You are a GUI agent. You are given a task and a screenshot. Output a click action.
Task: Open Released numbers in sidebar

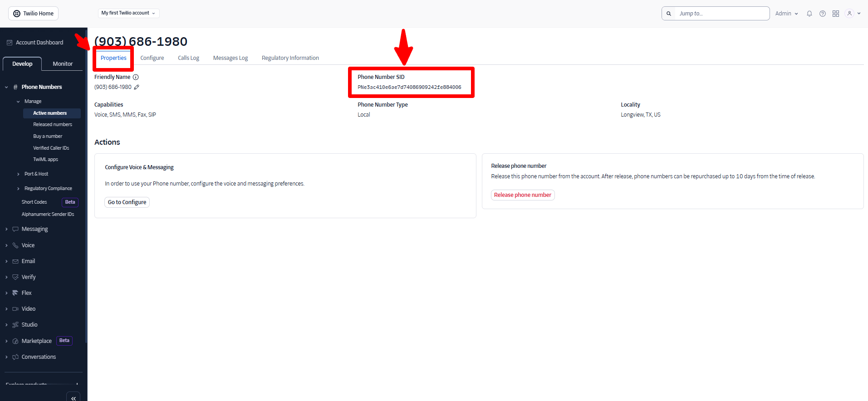[x=53, y=125]
